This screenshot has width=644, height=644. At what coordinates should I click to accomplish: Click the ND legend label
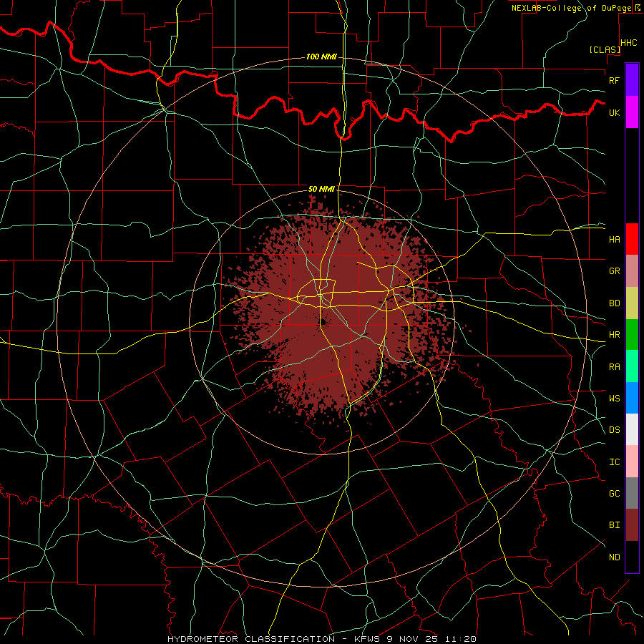pos(615,557)
